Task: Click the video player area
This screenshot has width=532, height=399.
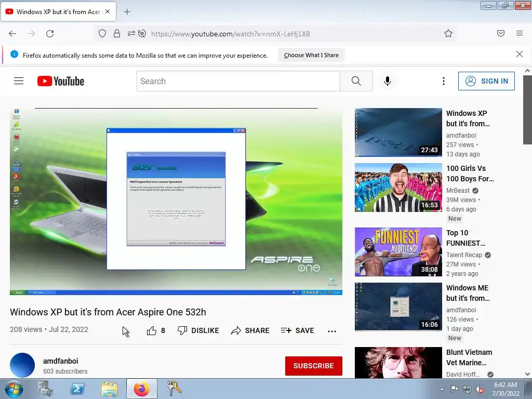Action: click(176, 202)
